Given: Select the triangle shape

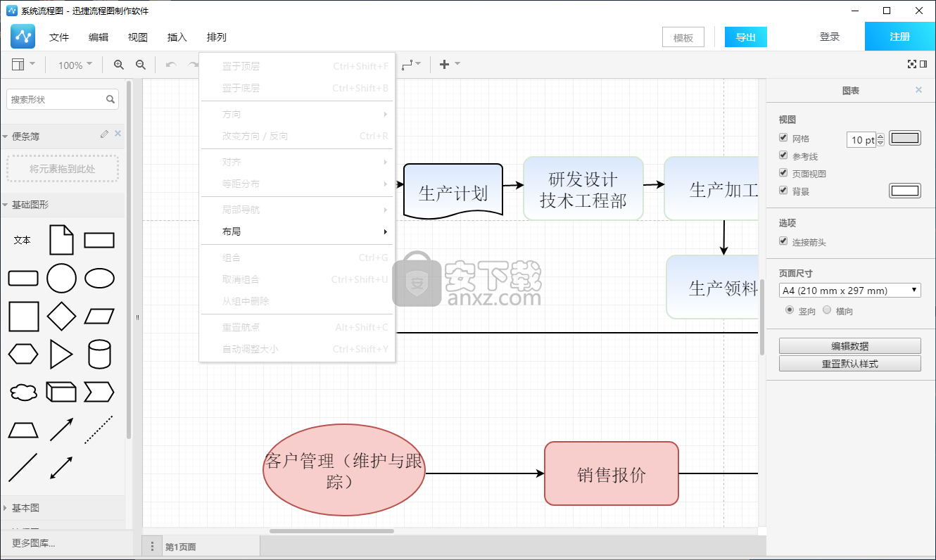Looking at the screenshot, I should pos(61,355).
